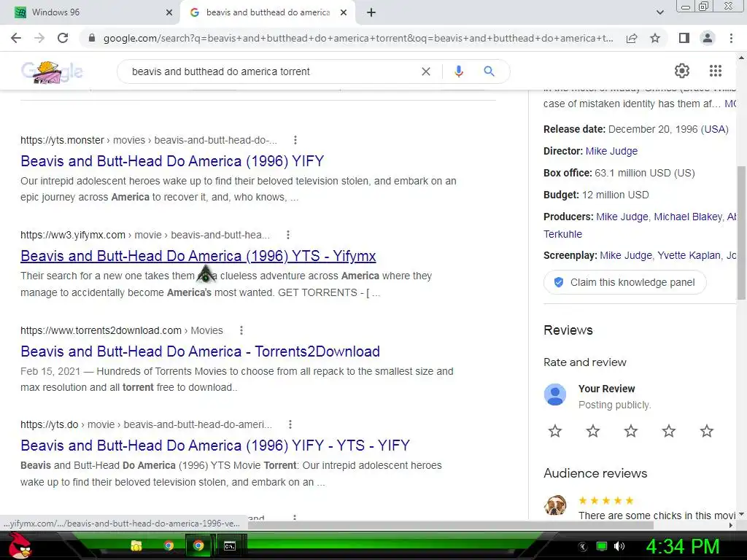Start voice search with microphone
The height and width of the screenshot is (560, 747).
[458, 71]
